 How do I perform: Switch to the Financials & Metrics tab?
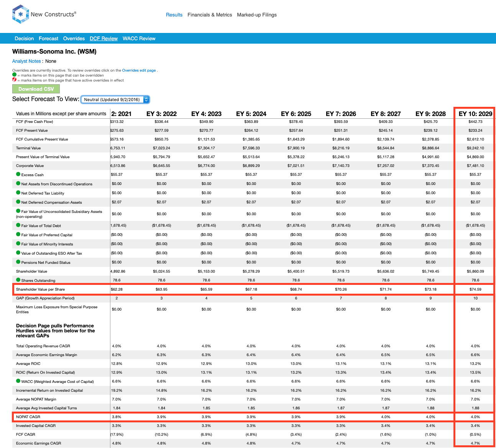[x=210, y=15]
